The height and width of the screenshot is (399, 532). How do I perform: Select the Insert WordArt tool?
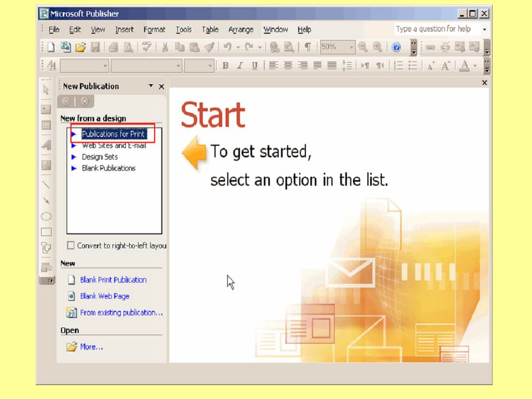click(x=46, y=145)
